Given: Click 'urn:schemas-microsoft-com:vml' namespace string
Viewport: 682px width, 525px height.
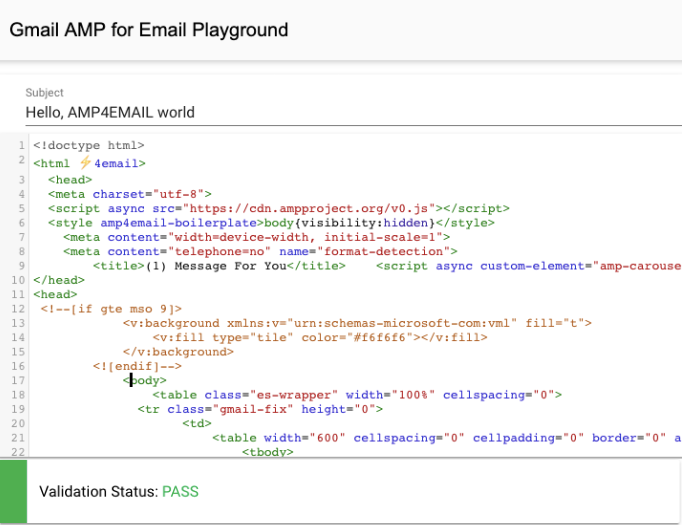Looking at the screenshot, I should pos(401,323).
